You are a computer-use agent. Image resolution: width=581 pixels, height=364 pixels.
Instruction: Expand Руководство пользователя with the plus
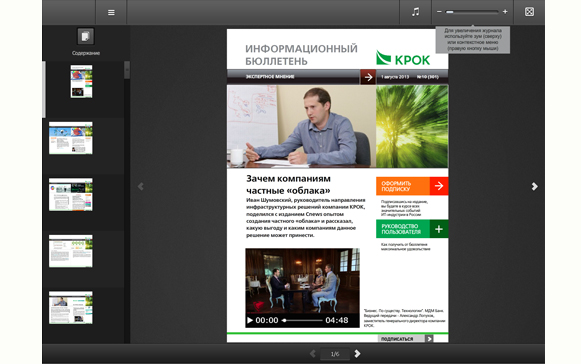[439, 229]
